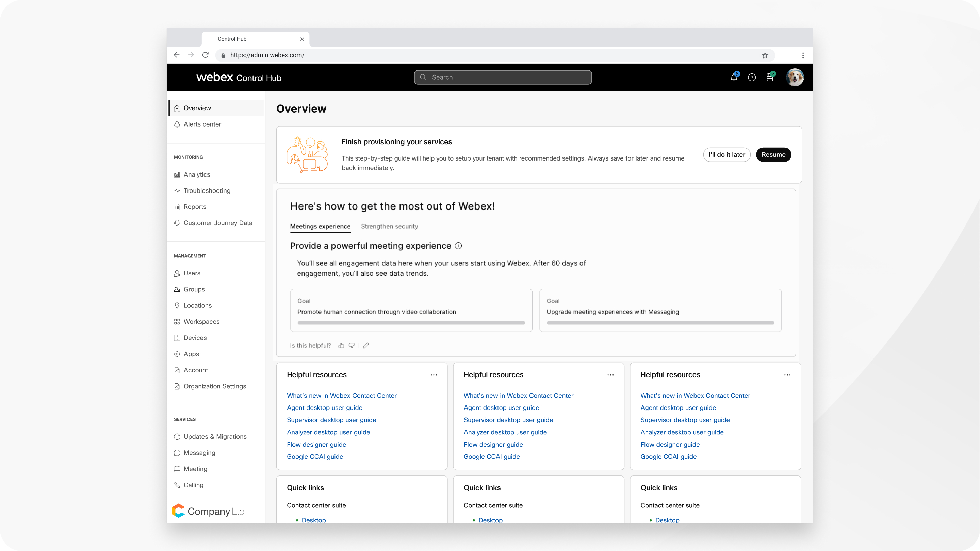This screenshot has width=980, height=551.
Task: Open the Apps icon in sidebar
Action: pyautogui.click(x=177, y=354)
